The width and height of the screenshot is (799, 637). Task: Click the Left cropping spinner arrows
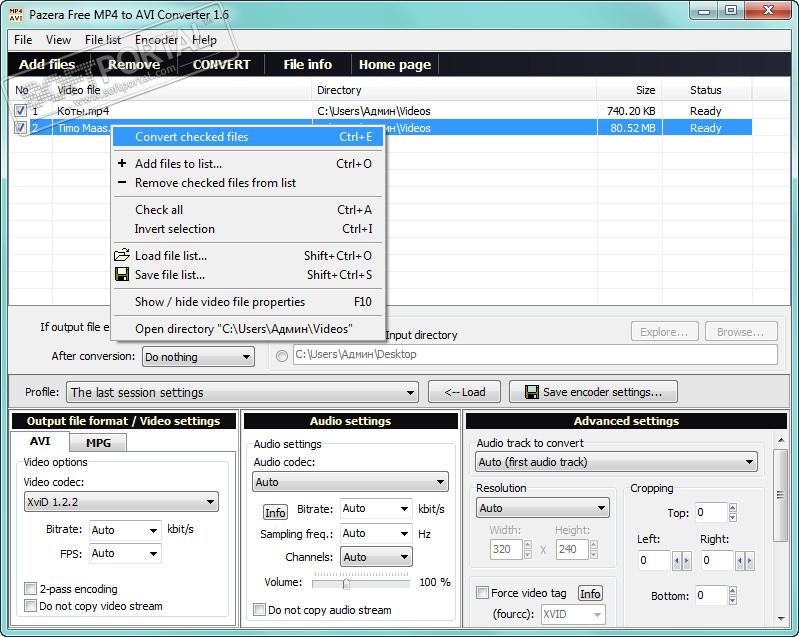682,561
